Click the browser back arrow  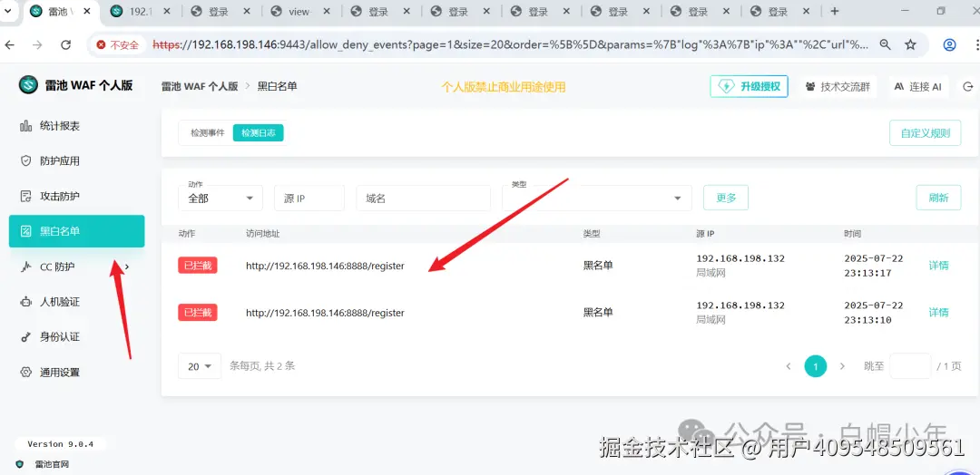[x=10, y=44]
